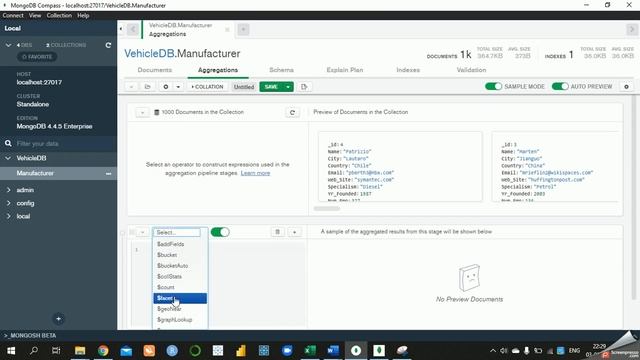Open Windows Start menu

11,351
